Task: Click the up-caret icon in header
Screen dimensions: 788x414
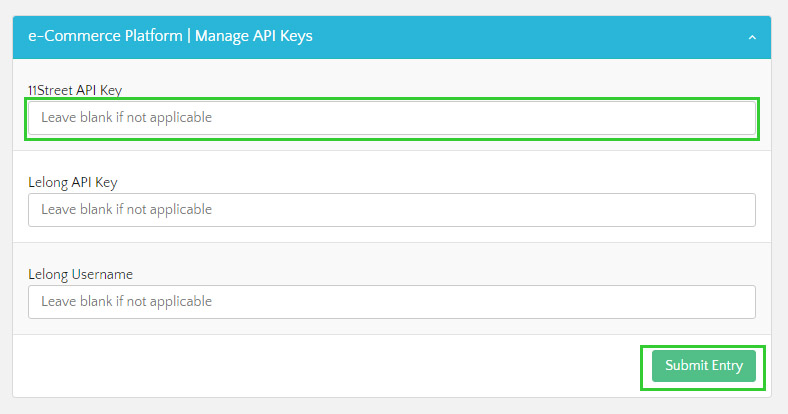Action: point(752,37)
